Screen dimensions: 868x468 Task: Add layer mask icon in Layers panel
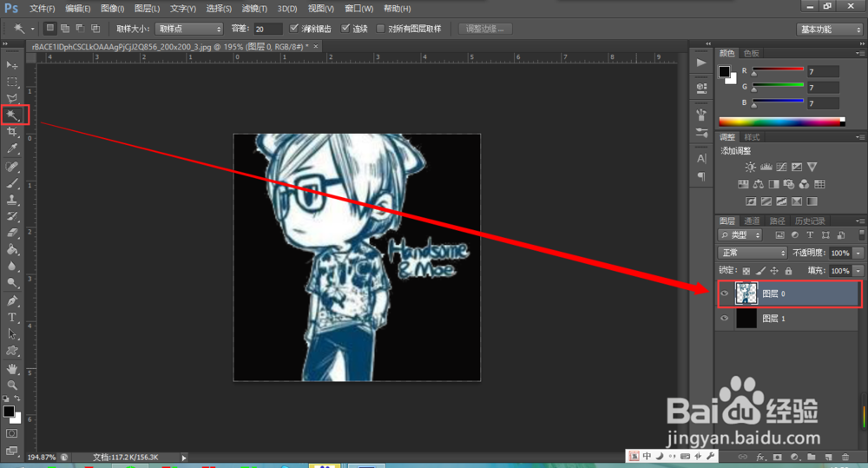(x=778, y=457)
